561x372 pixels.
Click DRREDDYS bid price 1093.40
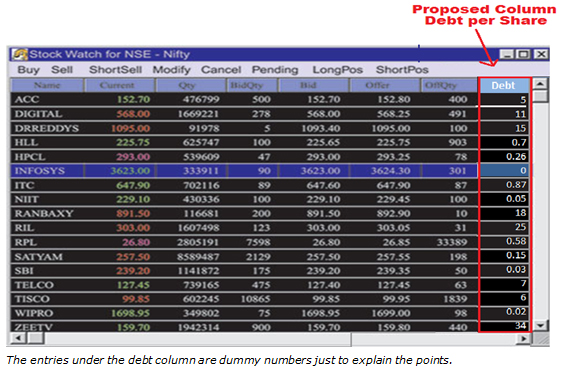[321, 128]
